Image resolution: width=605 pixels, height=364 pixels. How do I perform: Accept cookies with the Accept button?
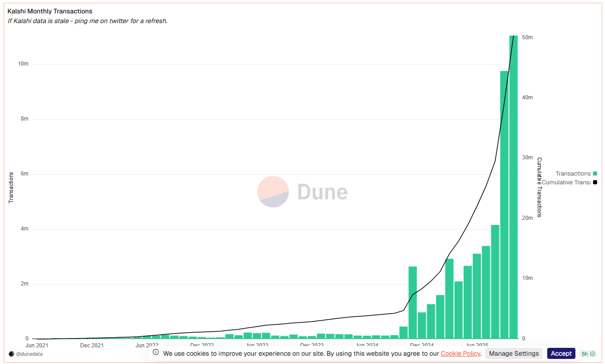coord(561,353)
